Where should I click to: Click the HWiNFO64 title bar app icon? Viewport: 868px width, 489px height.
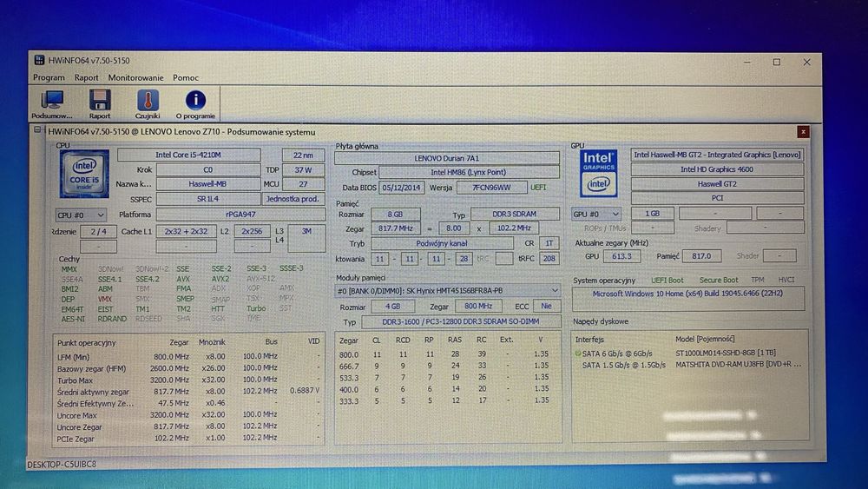click(x=39, y=60)
